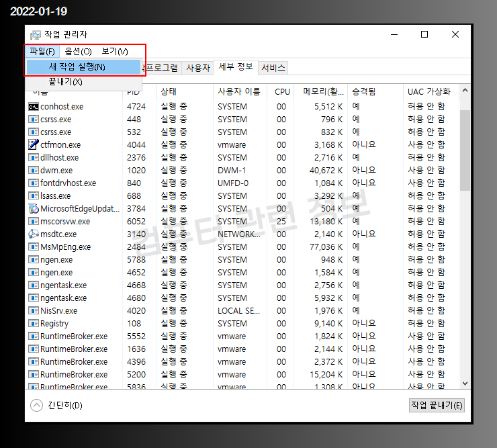
Task: Click the MsMpEng.exe process icon
Action: pyautogui.click(x=34, y=247)
